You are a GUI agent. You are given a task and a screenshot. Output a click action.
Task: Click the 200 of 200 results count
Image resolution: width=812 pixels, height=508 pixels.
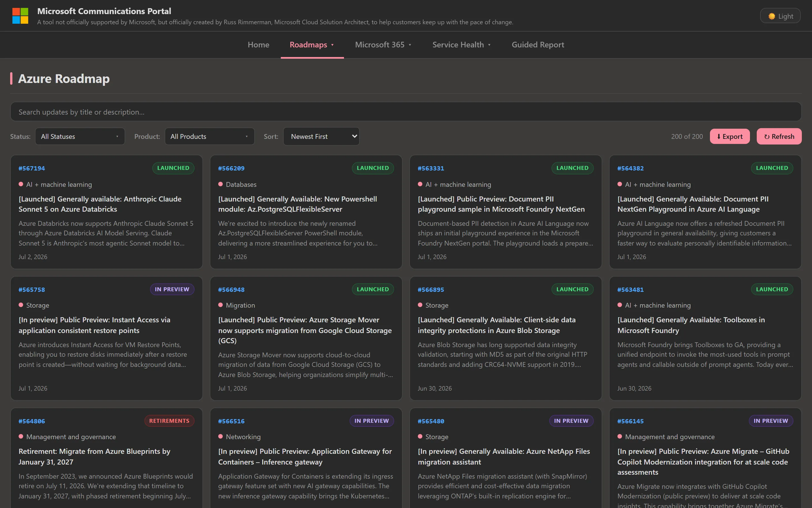(687, 136)
